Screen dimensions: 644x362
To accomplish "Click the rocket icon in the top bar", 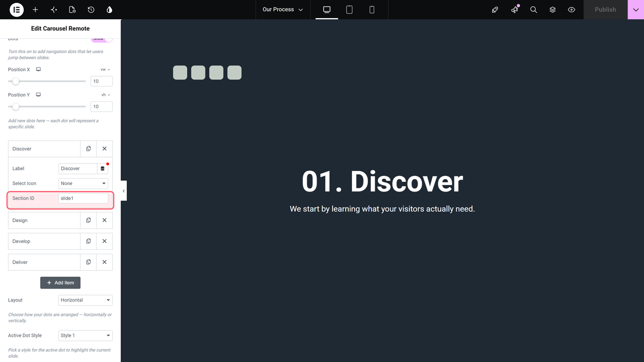I will pos(495,10).
